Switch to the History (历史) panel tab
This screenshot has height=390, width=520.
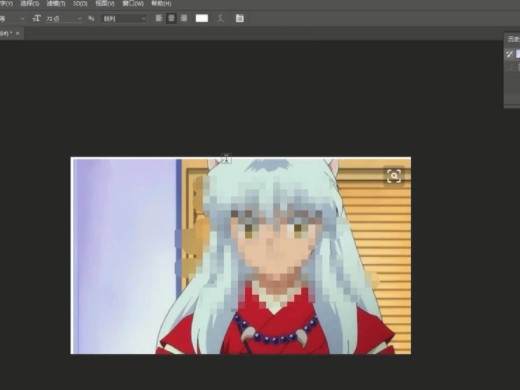tap(514, 39)
